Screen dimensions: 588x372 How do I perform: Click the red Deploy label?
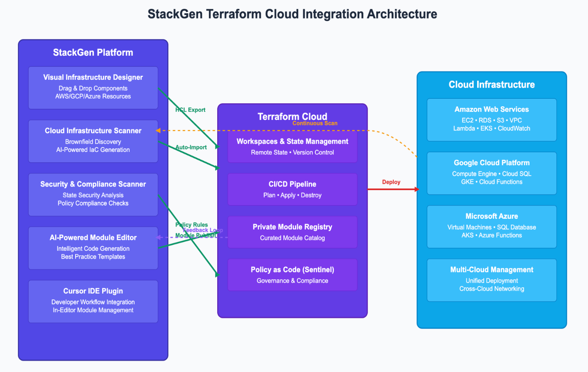391,182
